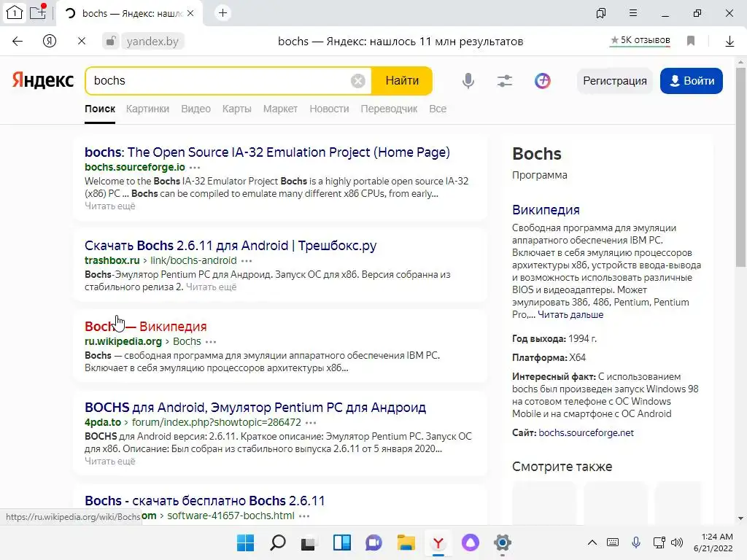Open Settings gear on taskbar
This screenshot has height=560, width=747.
pyautogui.click(x=503, y=542)
